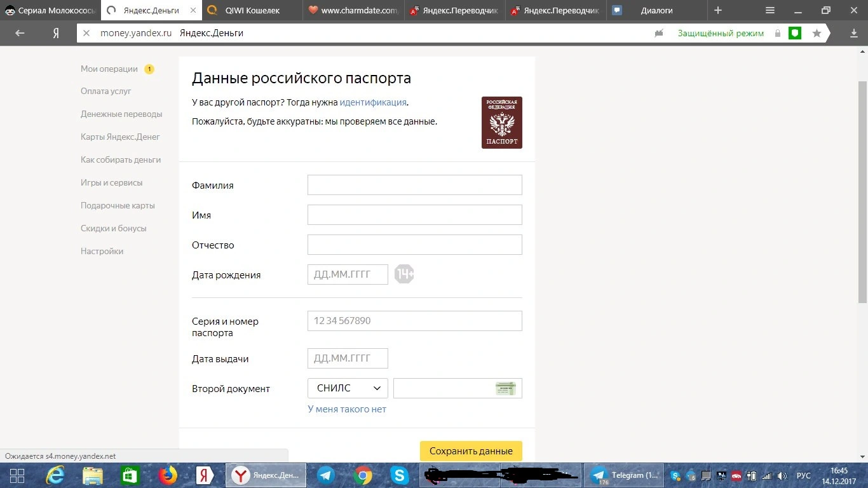Screen dimensions: 868x488
Task: Open a new tab with the plus button
Action: [x=718, y=10]
